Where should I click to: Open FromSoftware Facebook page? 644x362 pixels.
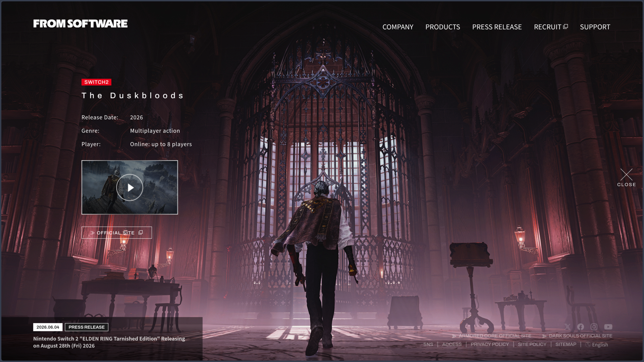pos(581,327)
